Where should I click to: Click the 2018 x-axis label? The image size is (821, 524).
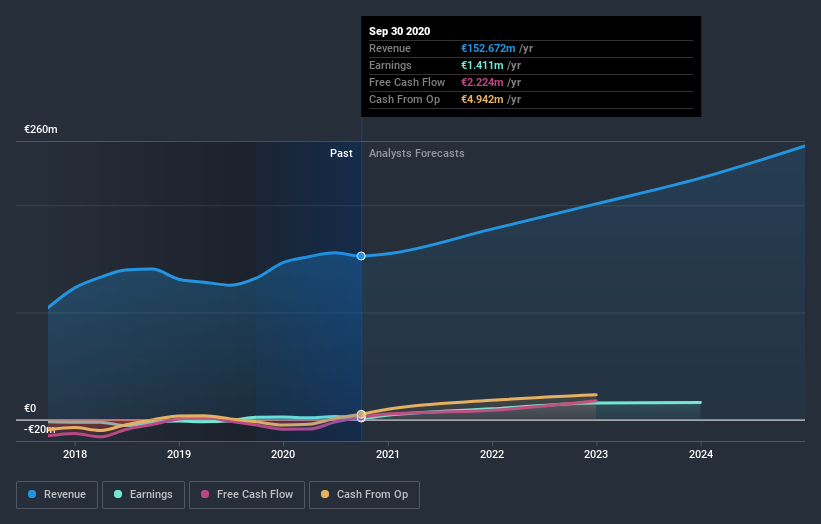pyautogui.click(x=75, y=454)
